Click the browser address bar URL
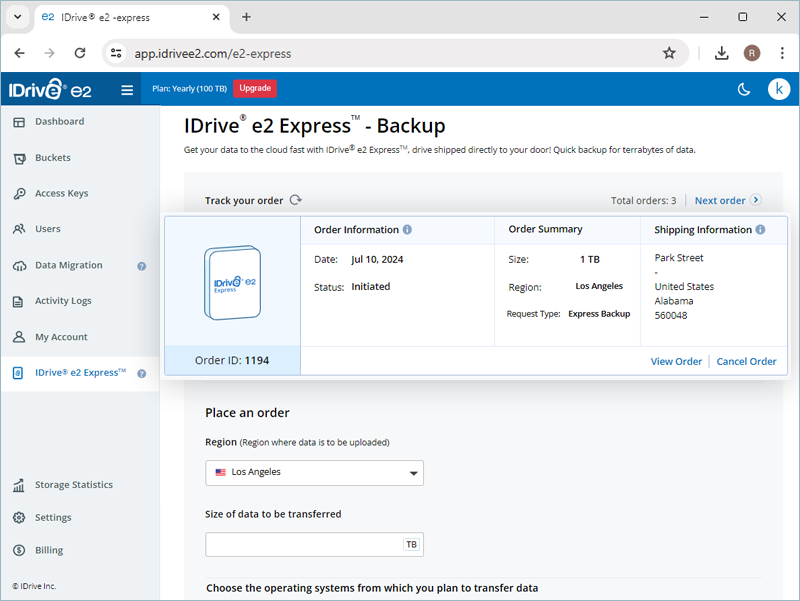Screen dimensions: 800x601 pyautogui.click(x=213, y=54)
